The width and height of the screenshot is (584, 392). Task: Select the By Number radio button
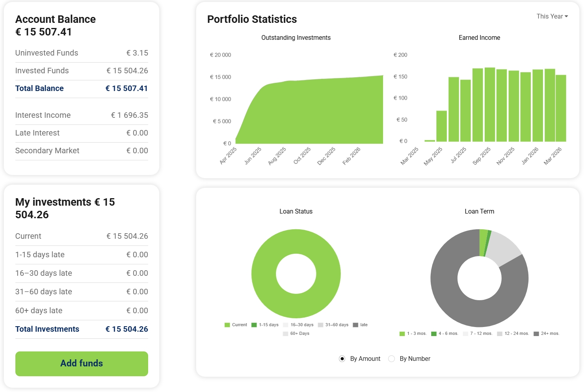click(x=391, y=359)
